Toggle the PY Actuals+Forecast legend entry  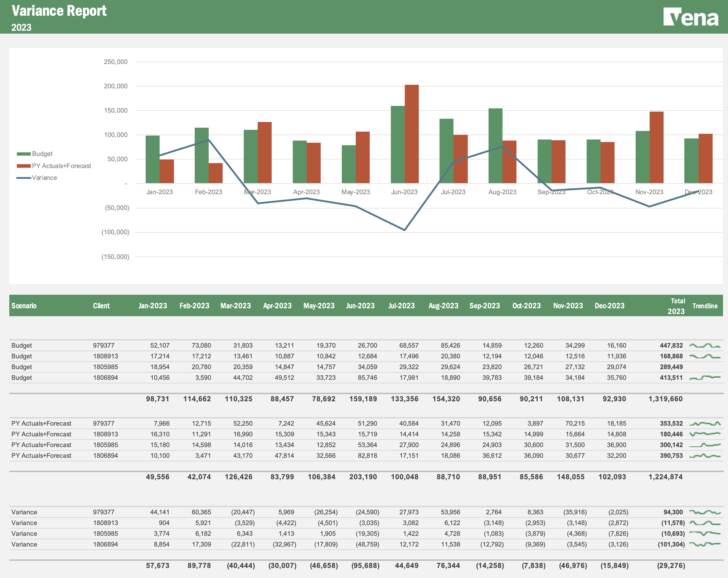coord(62,166)
